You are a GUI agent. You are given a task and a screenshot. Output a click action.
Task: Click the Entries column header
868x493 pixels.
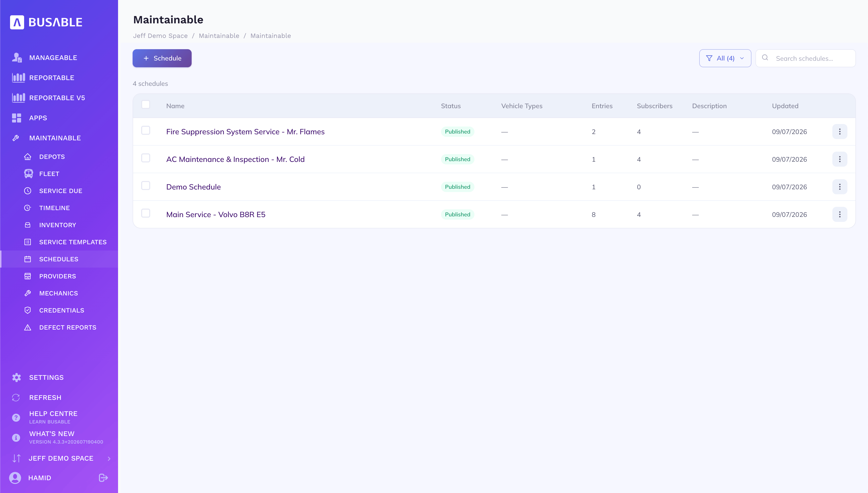602,106
